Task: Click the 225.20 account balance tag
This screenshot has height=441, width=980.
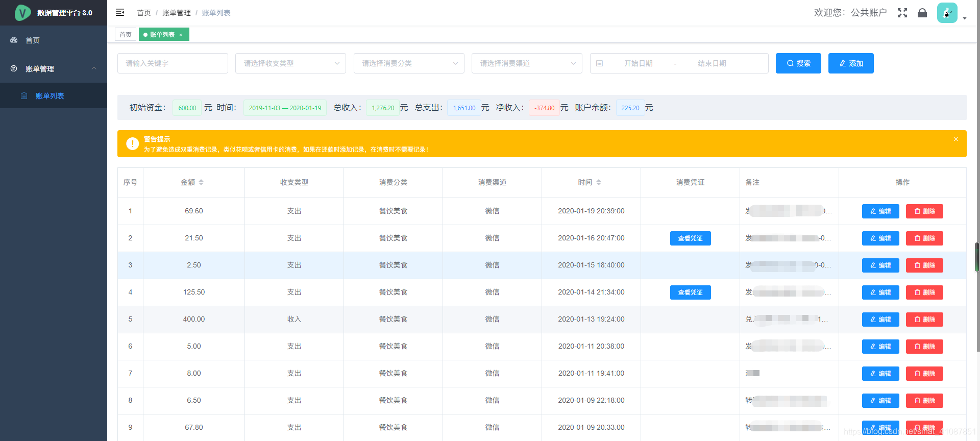Action: click(630, 108)
